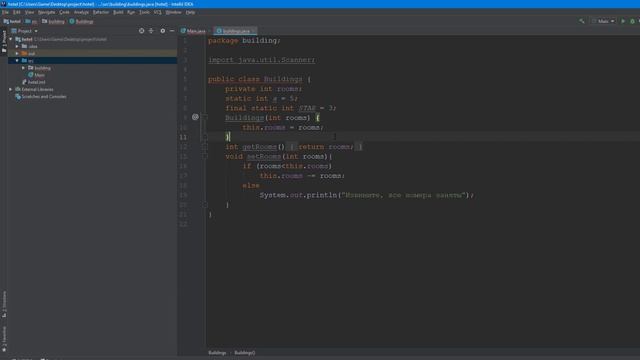Click the building breadcrumb in navigation bar
Image resolution: width=640 pixels, height=360 pixels.
[53, 21]
